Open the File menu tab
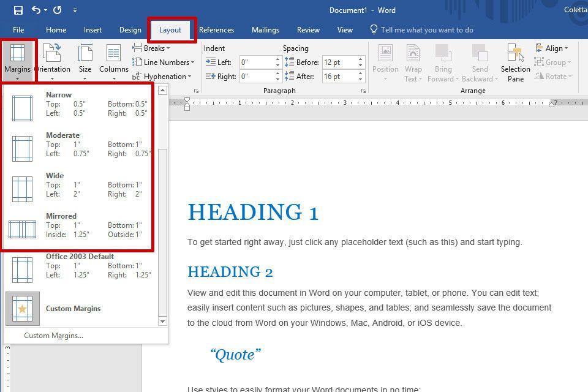The height and width of the screenshot is (392, 588). [18, 30]
